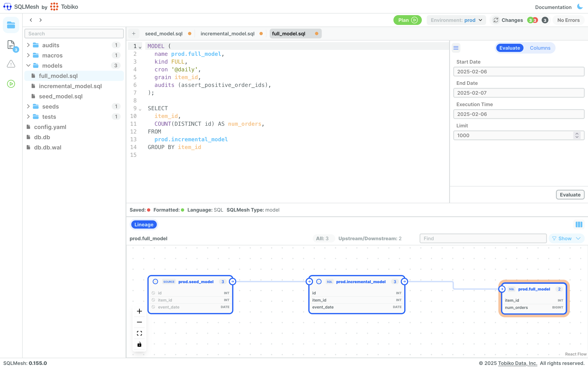The height and width of the screenshot is (368, 588).
Task: Toggle dark mode moon icon
Action: (x=580, y=7)
